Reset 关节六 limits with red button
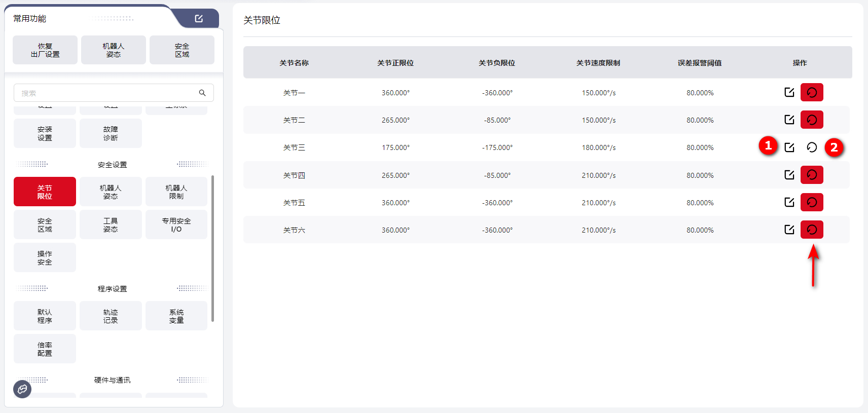The image size is (868, 413). [x=811, y=230]
